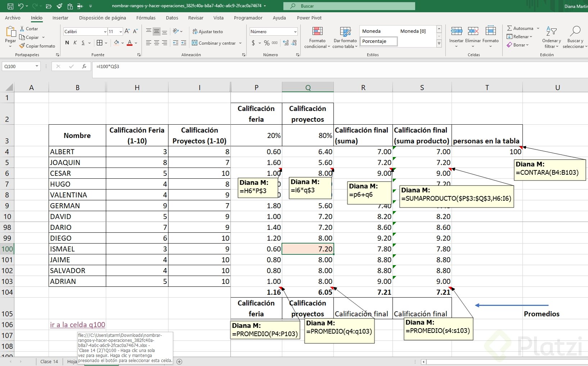Undo the last action

pos(21,6)
